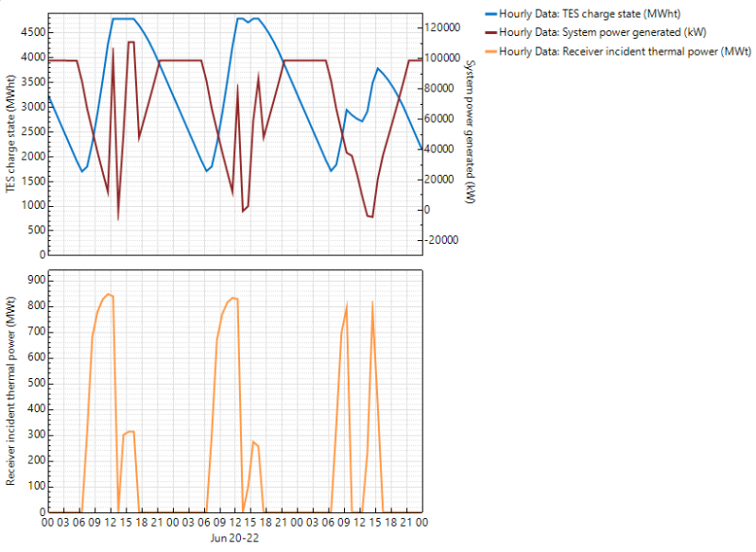The height and width of the screenshot is (552, 756).
Task: Click the rightmost orange spike in lower chart
Action: pos(373,302)
